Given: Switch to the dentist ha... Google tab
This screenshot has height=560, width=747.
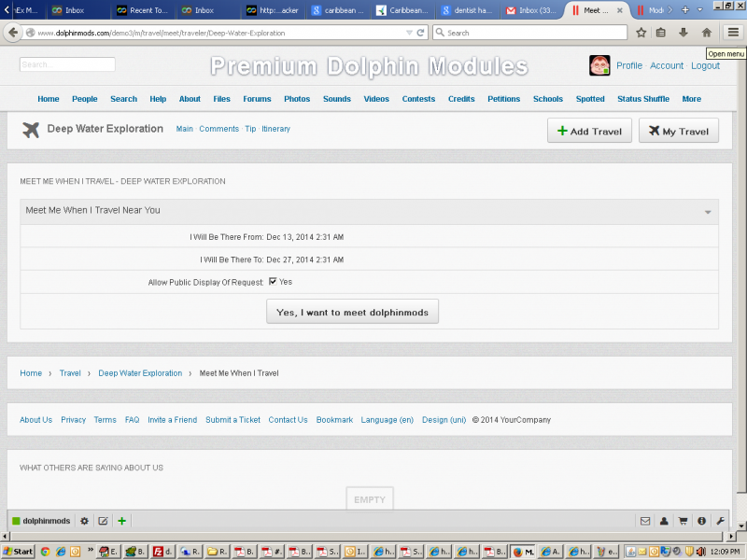Looking at the screenshot, I should (467, 10).
